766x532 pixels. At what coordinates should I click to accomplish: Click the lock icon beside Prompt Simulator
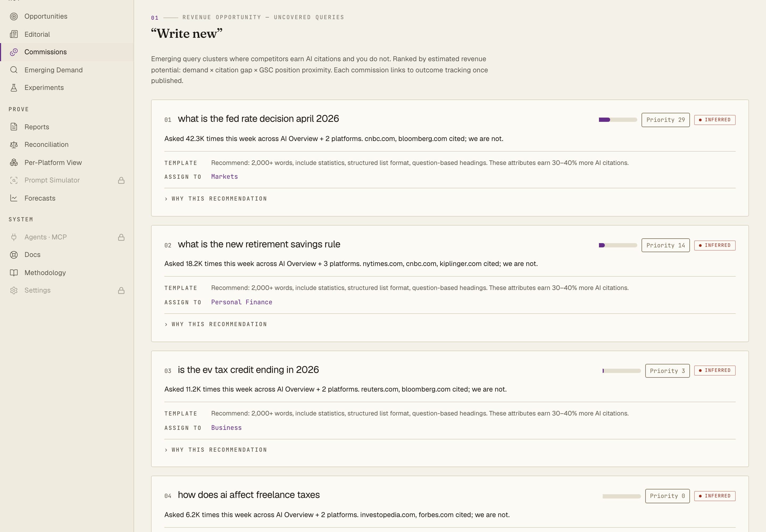(x=121, y=180)
